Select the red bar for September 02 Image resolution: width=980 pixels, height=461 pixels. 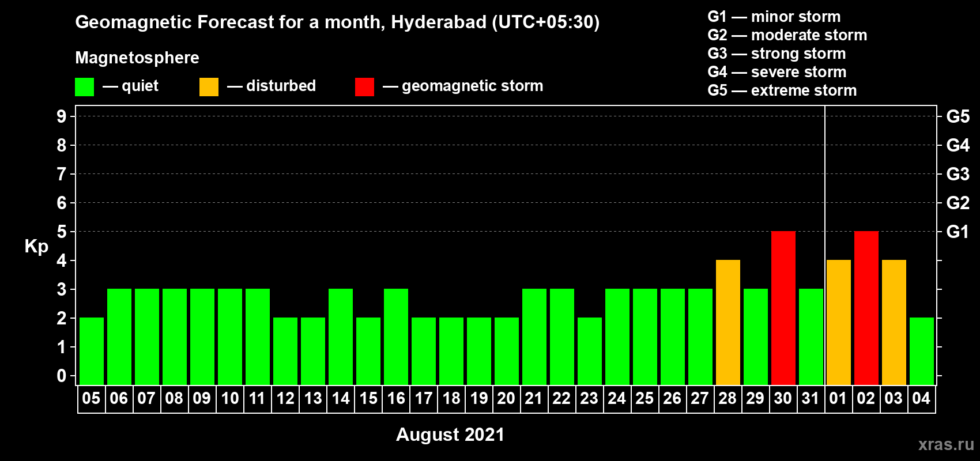(866, 308)
